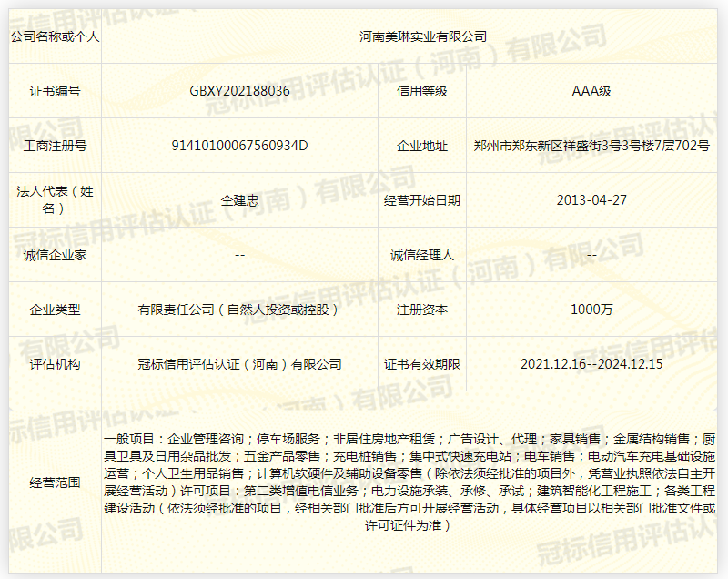Click the 经营范围 row label
728x579 pixels.
point(55,482)
